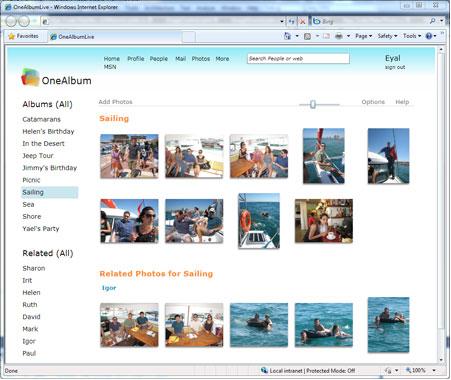Select the Jimmy's Birthday album
Viewport: 451px width, 380px height.
[x=50, y=168]
